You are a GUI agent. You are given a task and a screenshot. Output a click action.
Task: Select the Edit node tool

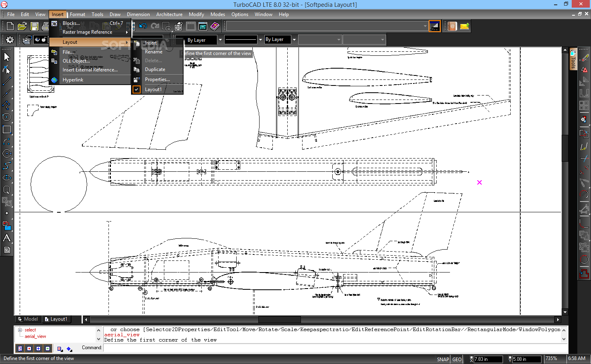click(x=7, y=69)
